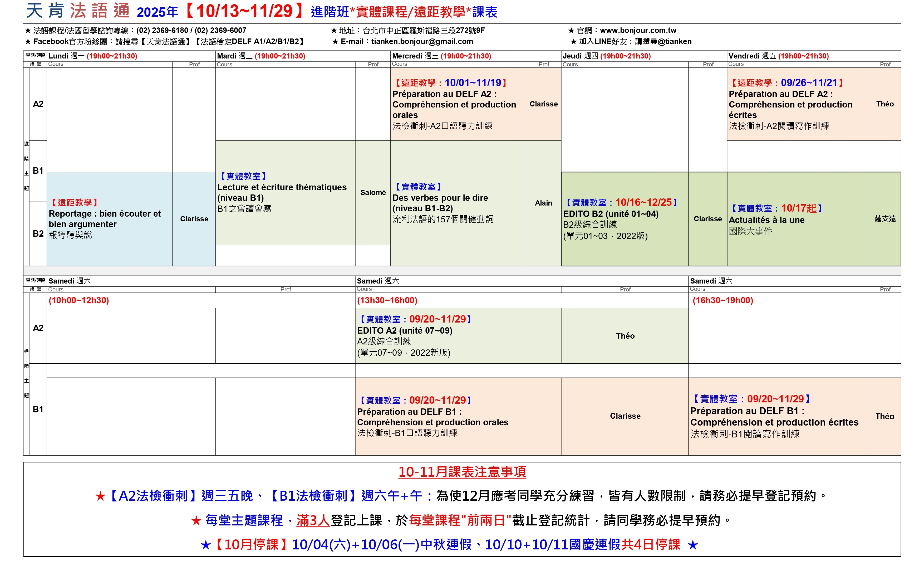Click the red star before 每堂主題課程
Image resolution: width=924 pixels, height=561 pixels.
point(196,521)
